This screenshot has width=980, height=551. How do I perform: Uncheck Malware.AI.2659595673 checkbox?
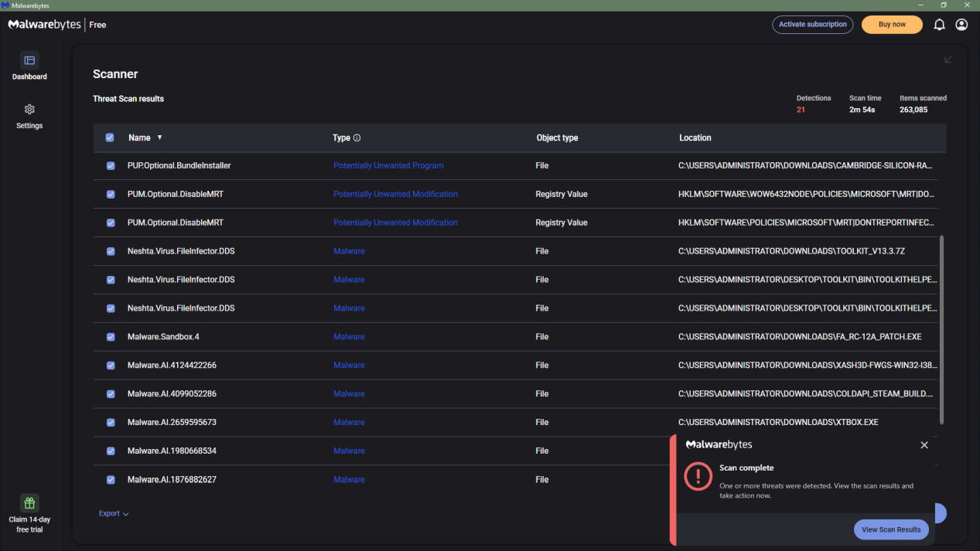pyautogui.click(x=111, y=423)
